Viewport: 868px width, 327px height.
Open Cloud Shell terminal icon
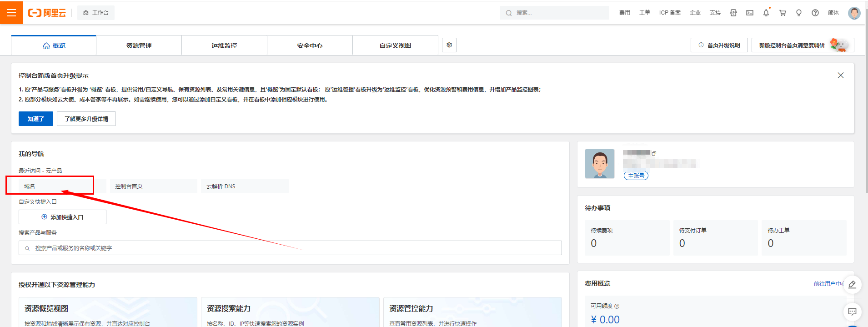(x=750, y=13)
